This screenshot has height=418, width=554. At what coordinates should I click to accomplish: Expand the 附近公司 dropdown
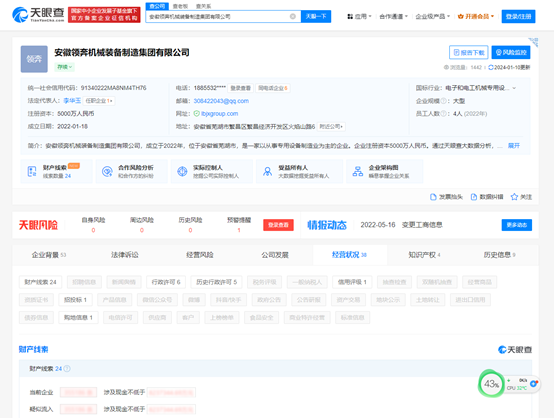point(331,126)
